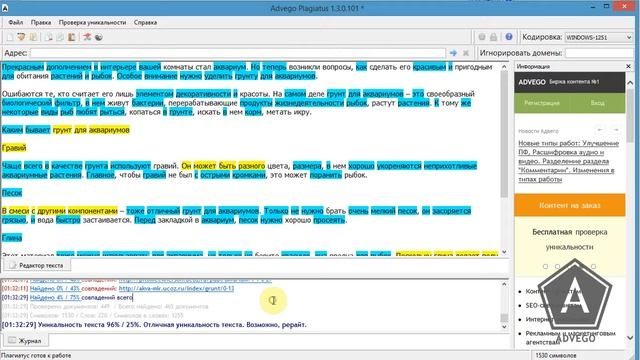
Task: Click the up arrow of info panel scrollbar
Action: point(630,82)
